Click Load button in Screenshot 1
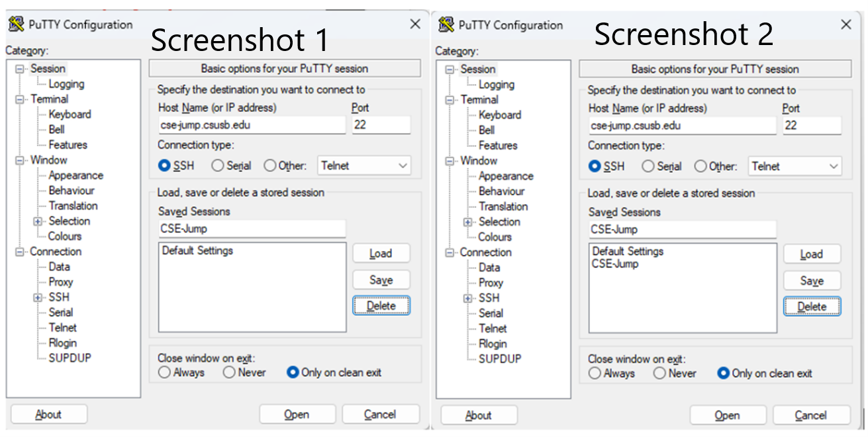The image size is (868, 437). tap(381, 254)
